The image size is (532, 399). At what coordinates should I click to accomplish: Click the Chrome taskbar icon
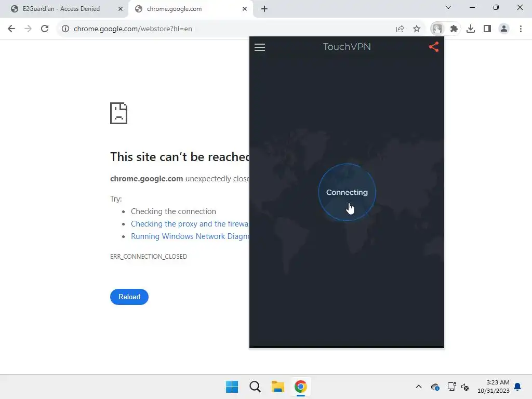click(301, 387)
